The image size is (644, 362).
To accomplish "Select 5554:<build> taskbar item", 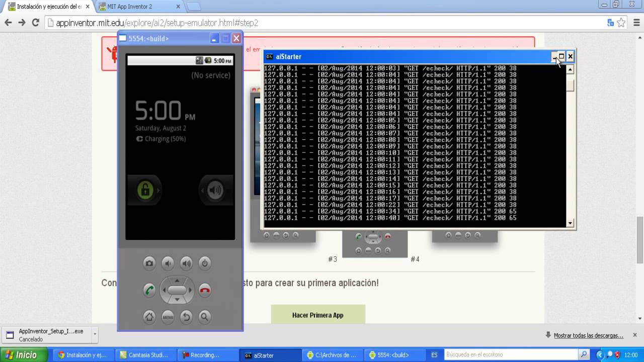I will [x=395, y=355].
